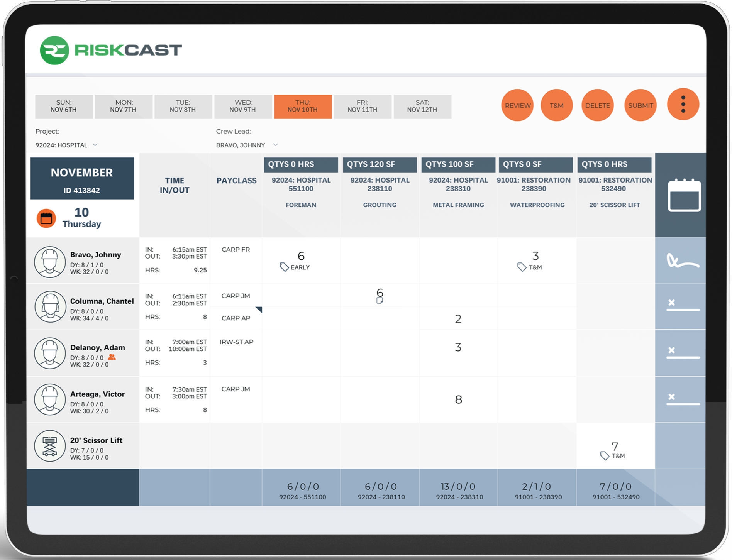Click the EARLY tag in the Foreman column
This screenshot has height=560, width=732.
[x=295, y=267]
